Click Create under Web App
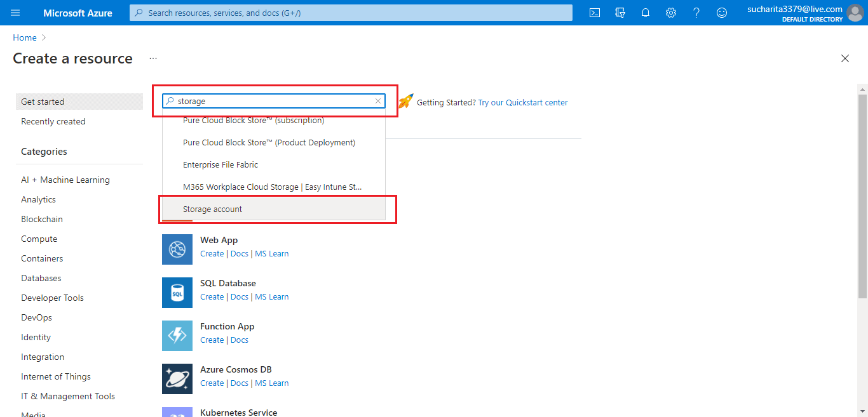The width and height of the screenshot is (868, 417). coord(212,254)
